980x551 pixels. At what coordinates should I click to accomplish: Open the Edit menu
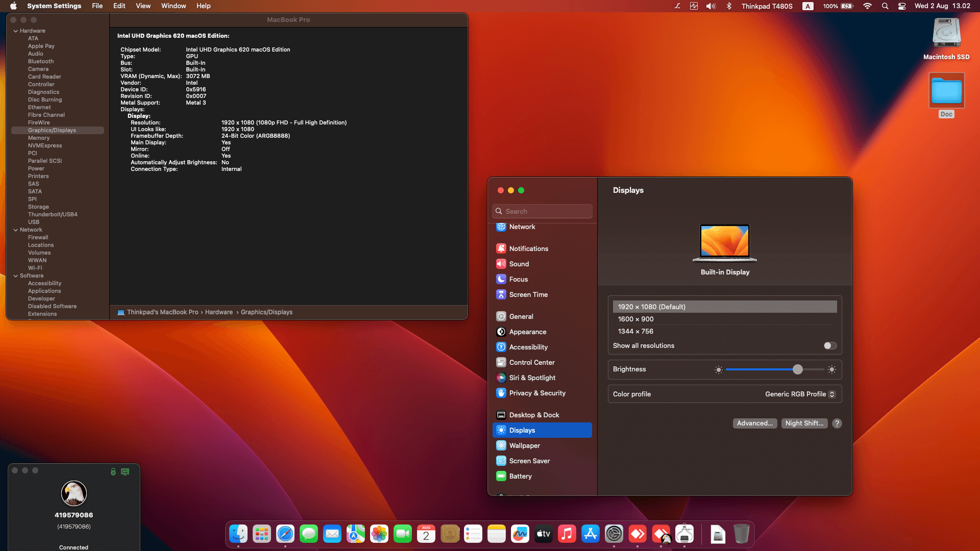coord(119,6)
